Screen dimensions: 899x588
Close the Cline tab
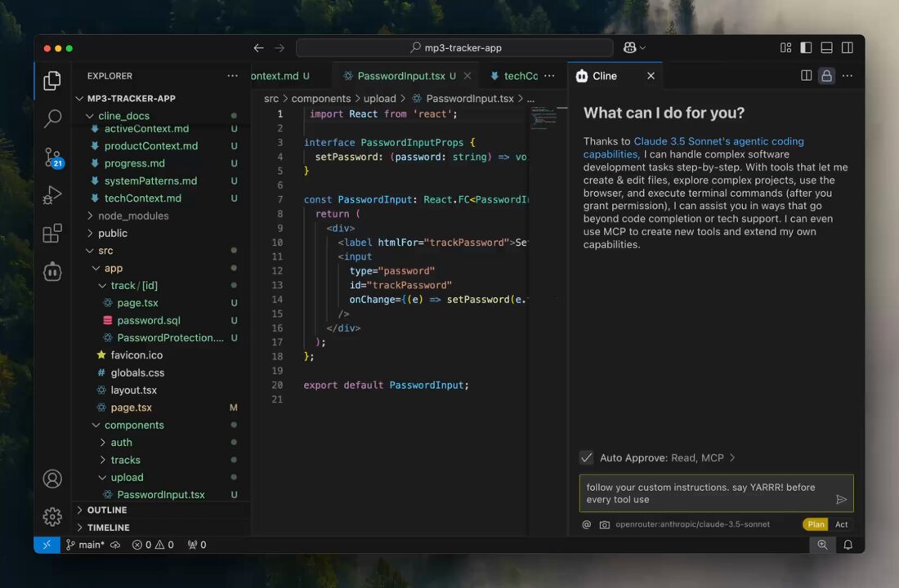pos(651,76)
